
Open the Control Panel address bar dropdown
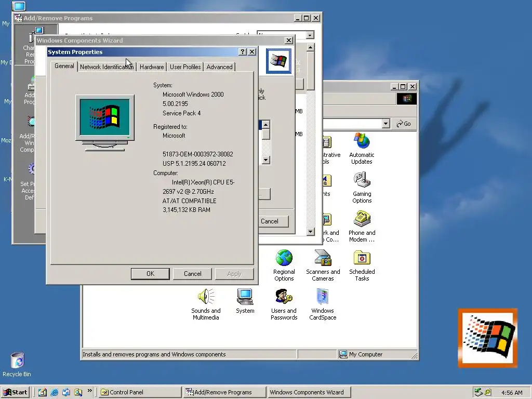[385, 124]
